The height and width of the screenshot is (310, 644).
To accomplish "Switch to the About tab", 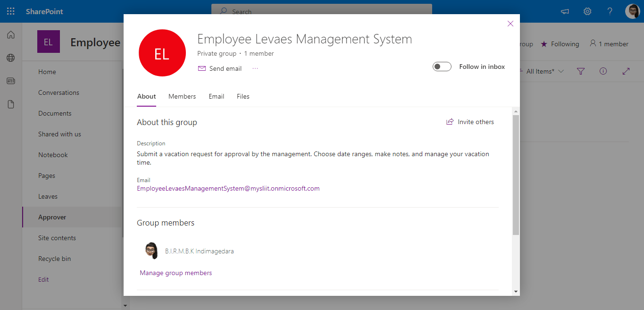I will pos(146,96).
